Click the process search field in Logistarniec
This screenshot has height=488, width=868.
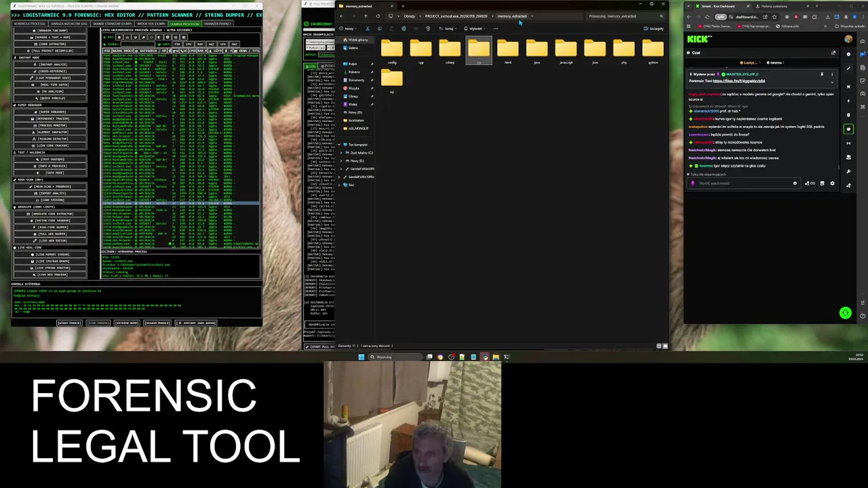click(138, 44)
